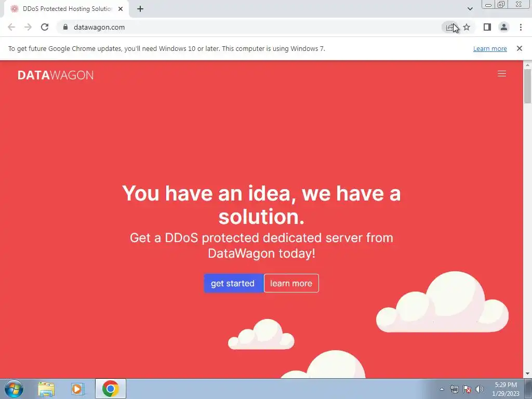Show hidden system tray icons
Screen dimensions: 532x399
(442, 389)
